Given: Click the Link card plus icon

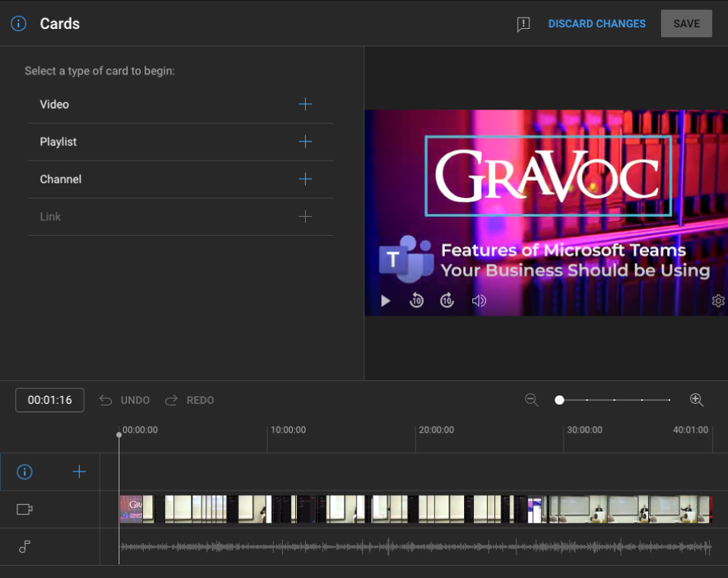Looking at the screenshot, I should [305, 216].
